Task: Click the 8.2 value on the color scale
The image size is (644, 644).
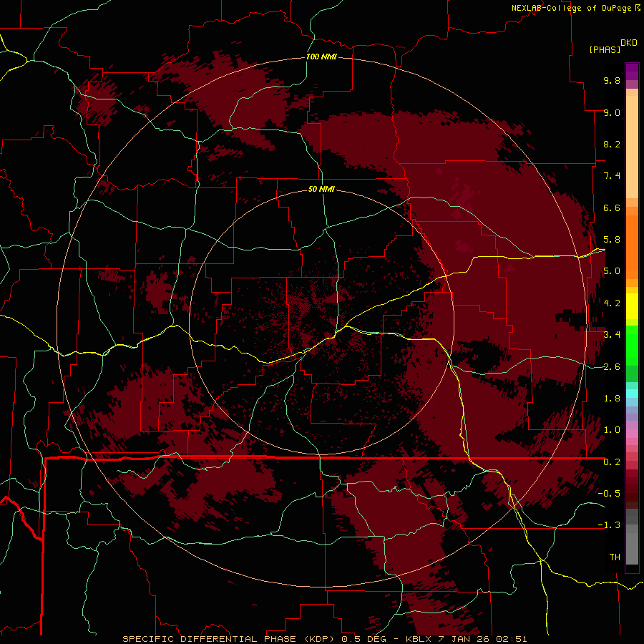Action: pos(612,144)
